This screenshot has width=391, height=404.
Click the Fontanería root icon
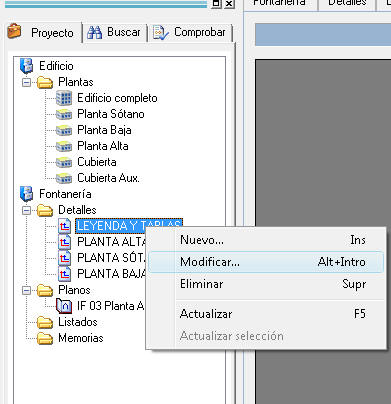click(x=26, y=194)
